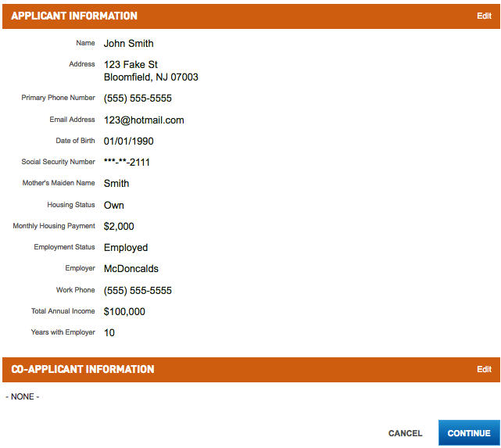The width and height of the screenshot is (501, 448).
Task: Click the Employment Status label
Action: click(x=64, y=247)
